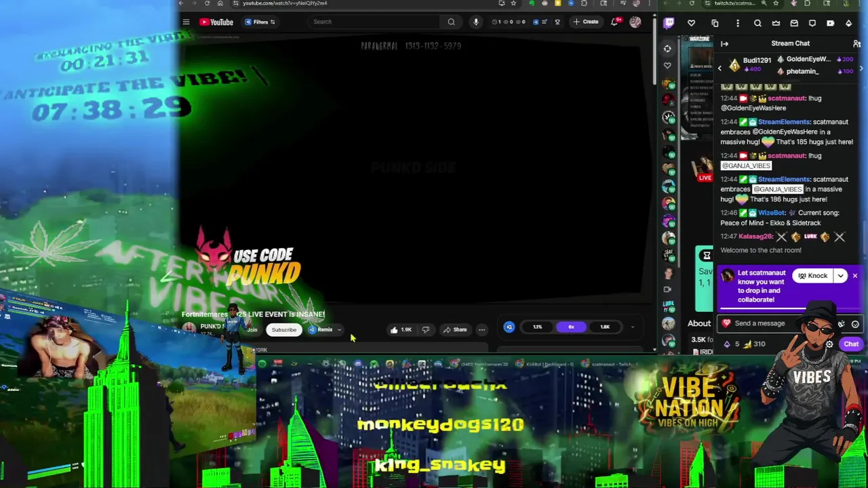Open Twitch notifications inbox icon
Screen dimensions: 868x488
click(794, 23)
